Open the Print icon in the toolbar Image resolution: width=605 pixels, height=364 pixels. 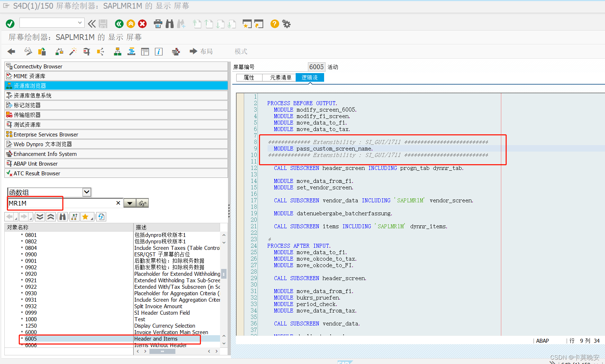[x=158, y=24]
